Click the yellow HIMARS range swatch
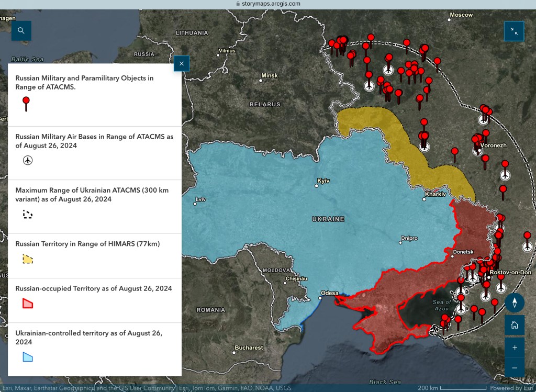Viewport: 536px width, 392px height. coord(28,259)
